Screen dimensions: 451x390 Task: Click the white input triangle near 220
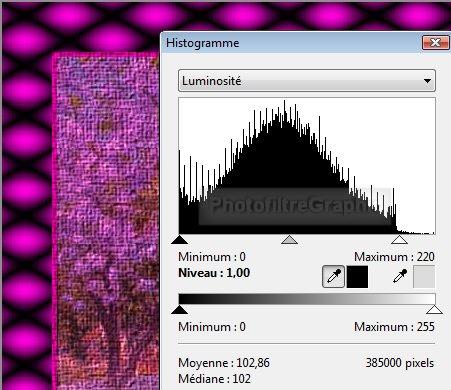point(399,240)
